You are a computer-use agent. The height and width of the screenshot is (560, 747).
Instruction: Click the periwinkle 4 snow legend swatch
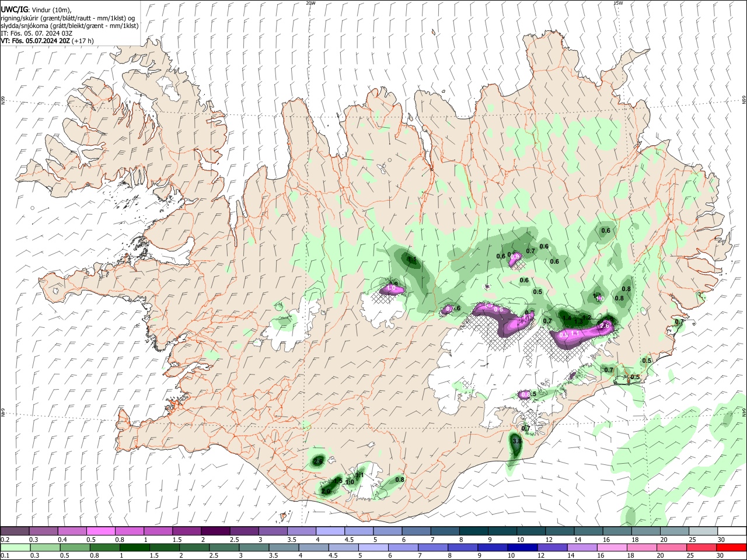[330, 531]
